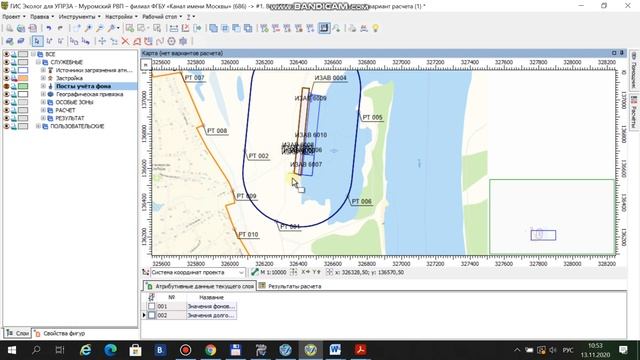The image size is (640, 360).
Task: Expand the ОСОБЫЕ ЗОНЫ tree node
Action: click(x=43, y=102)
